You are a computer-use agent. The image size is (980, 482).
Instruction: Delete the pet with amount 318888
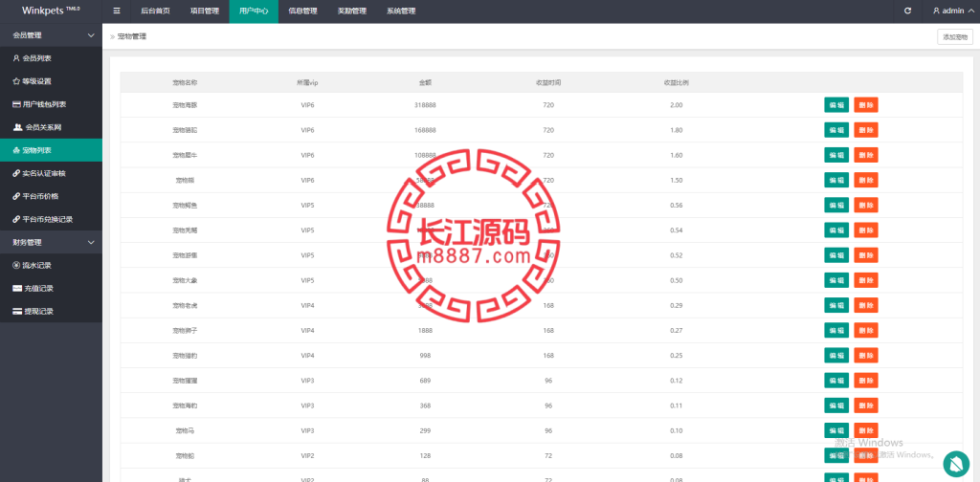pos(865,105)
